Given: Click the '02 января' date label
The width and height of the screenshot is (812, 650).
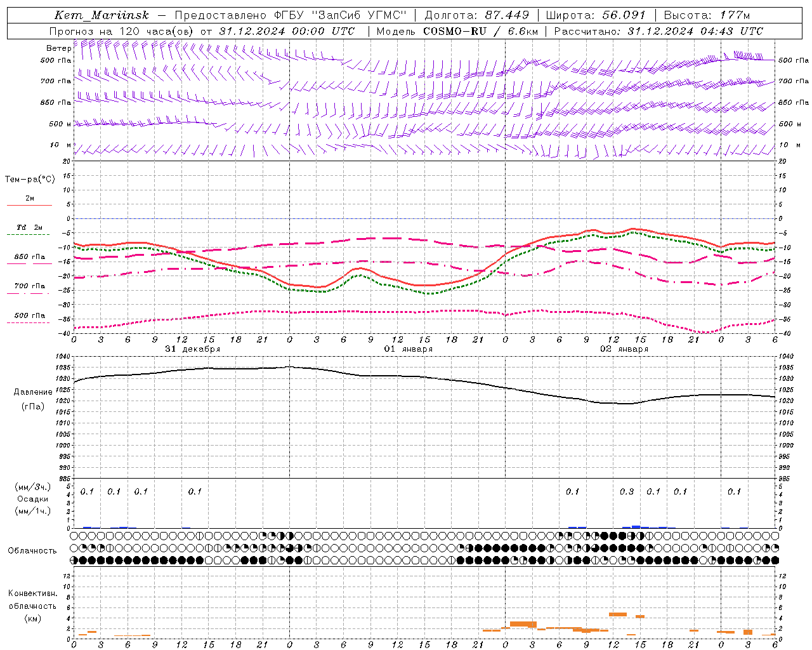Looking at the screenshot, I should coord(624,349).
